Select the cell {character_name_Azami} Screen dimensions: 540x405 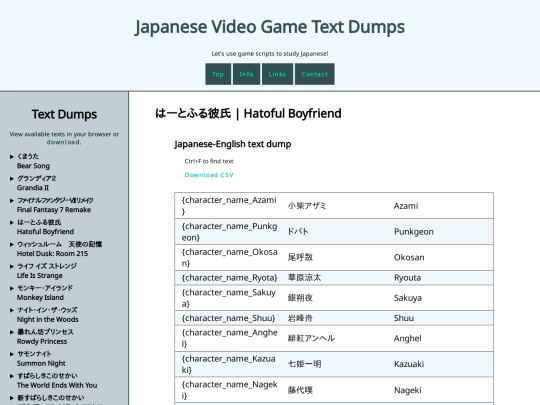[x=229, y=206]
